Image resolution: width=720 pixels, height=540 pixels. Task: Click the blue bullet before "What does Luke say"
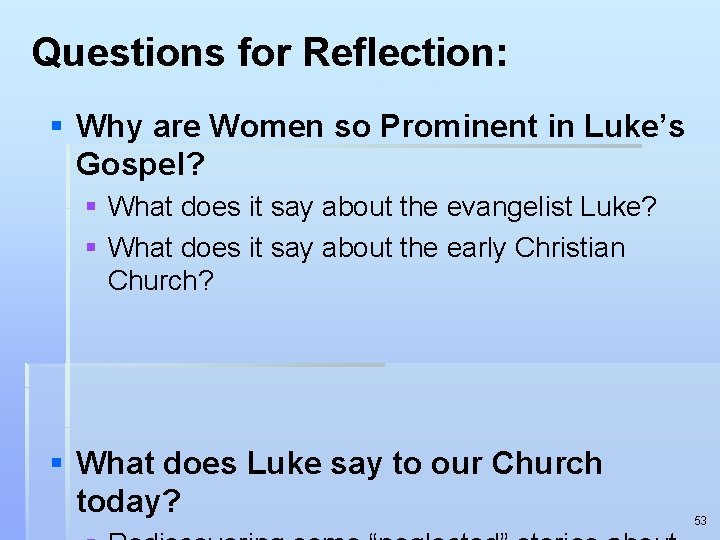[x=56, y=462]
